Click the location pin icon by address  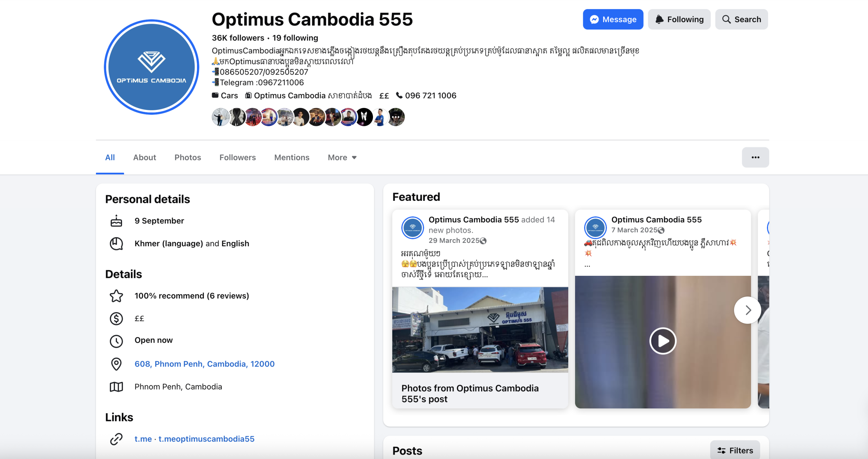(116, 364)
